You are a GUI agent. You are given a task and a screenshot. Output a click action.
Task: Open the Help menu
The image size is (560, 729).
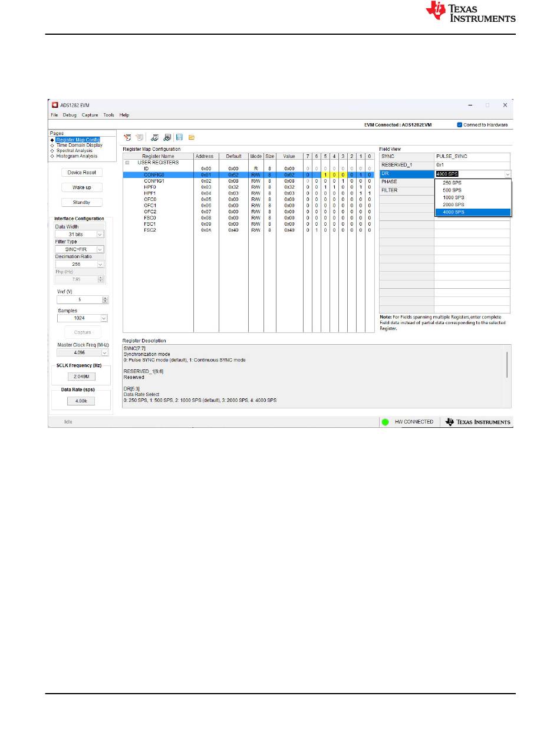click(124, 115)
